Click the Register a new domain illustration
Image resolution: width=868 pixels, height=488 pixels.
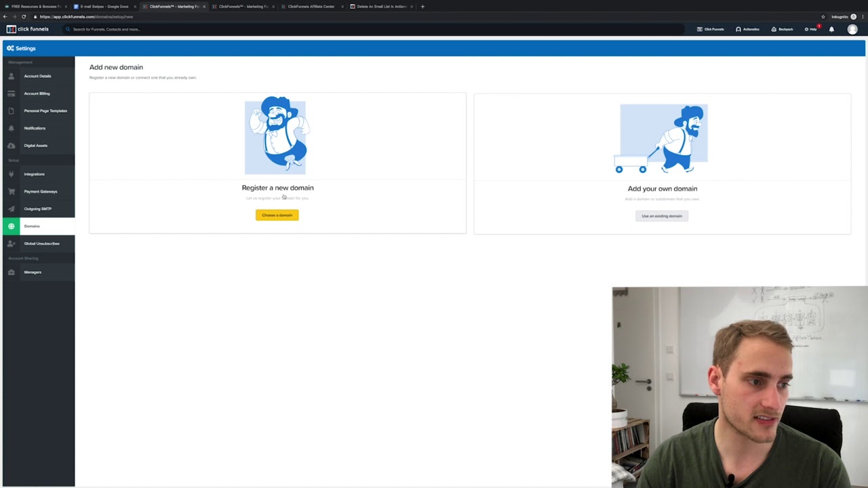click(275, 136)
